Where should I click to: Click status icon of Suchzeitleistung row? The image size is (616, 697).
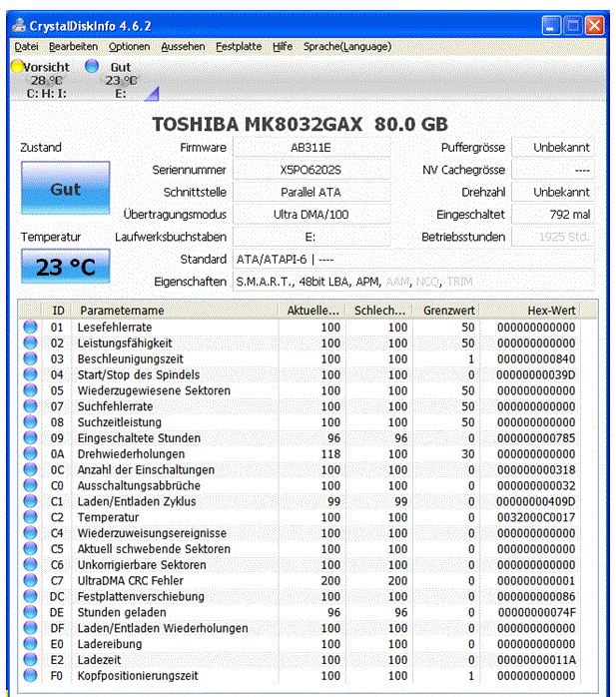pos(30,421)
